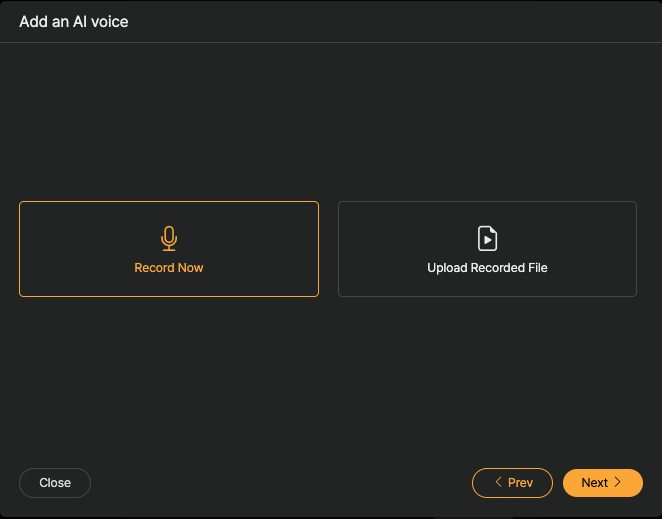Screen dimensions: 662x519
Task: Click the Upload Recorded File label text
Action: point(487,268)
